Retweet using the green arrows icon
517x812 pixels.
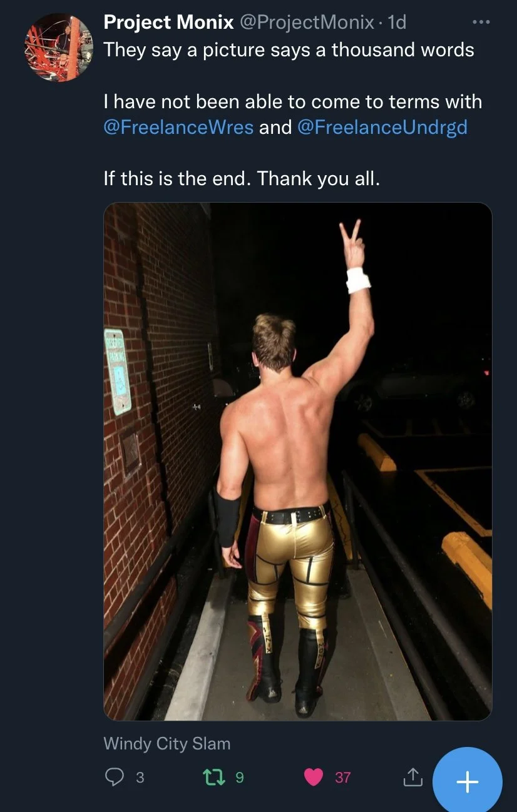[213, 777]
